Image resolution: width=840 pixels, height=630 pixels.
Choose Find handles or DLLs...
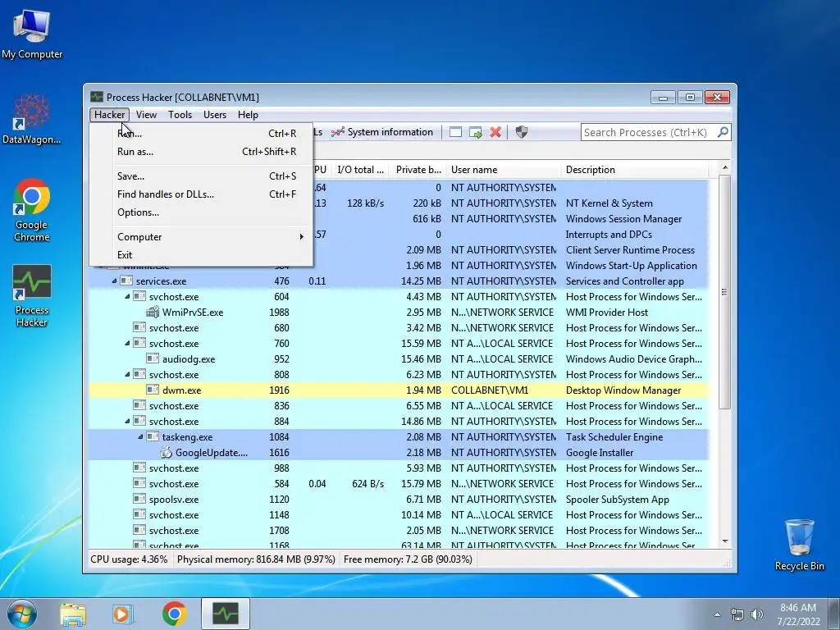point(202,194)
